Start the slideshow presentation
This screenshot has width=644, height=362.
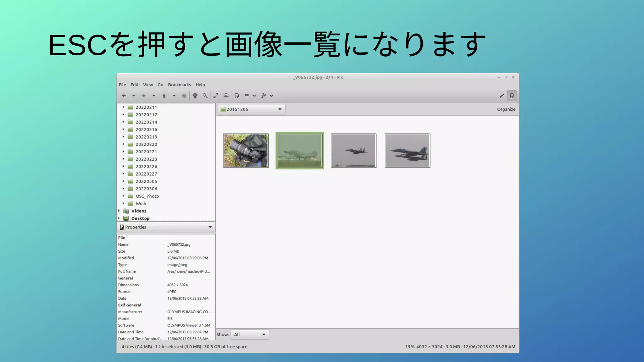pos(226,96)
